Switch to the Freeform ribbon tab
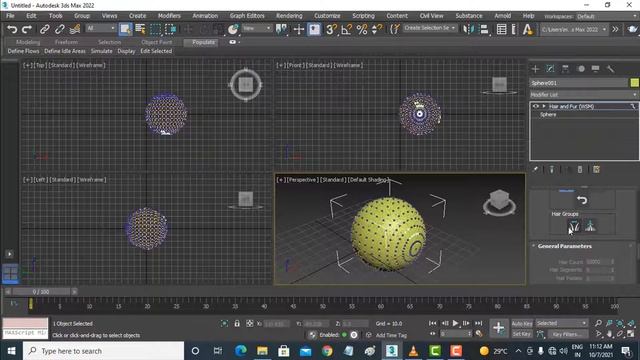 tap(66, 42)
